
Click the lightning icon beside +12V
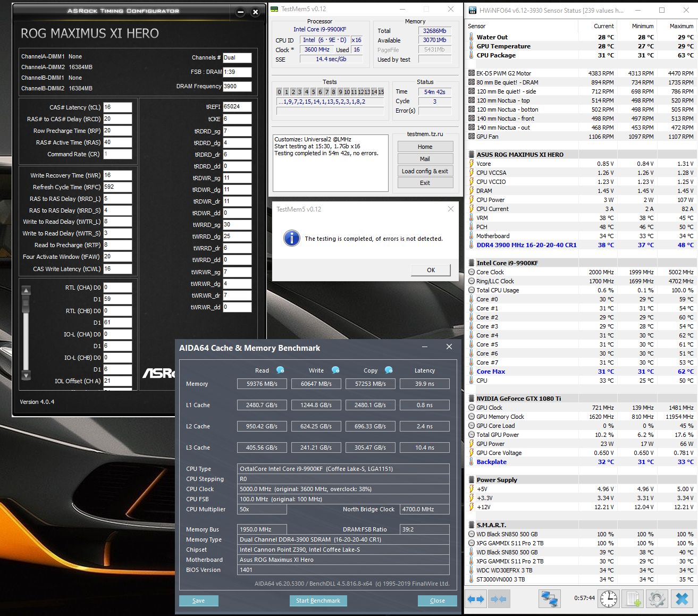pos(472,507)
